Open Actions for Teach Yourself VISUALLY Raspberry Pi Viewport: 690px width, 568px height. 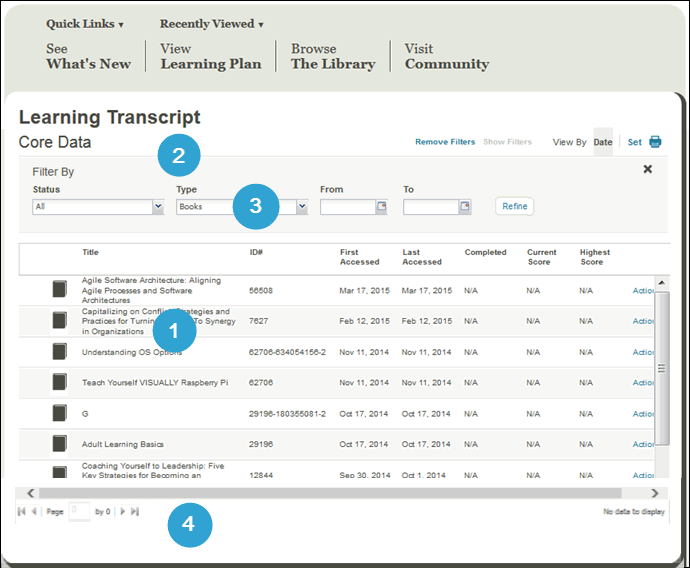coord(643,382)
